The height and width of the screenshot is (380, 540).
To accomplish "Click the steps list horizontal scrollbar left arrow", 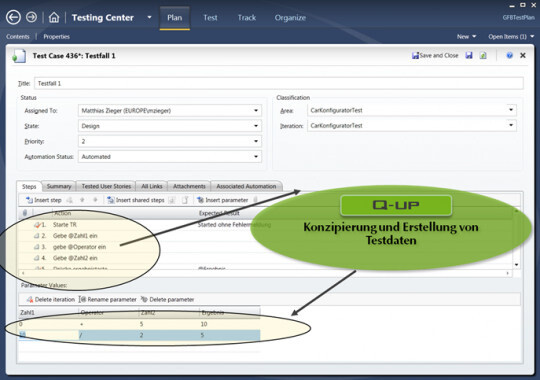I will (x=23, y=274).
